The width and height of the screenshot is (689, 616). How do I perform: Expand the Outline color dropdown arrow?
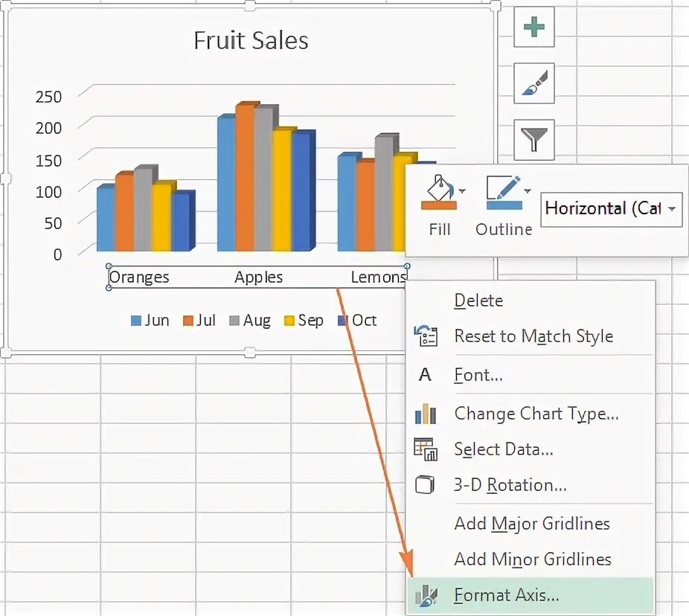[x=528, y=191]
